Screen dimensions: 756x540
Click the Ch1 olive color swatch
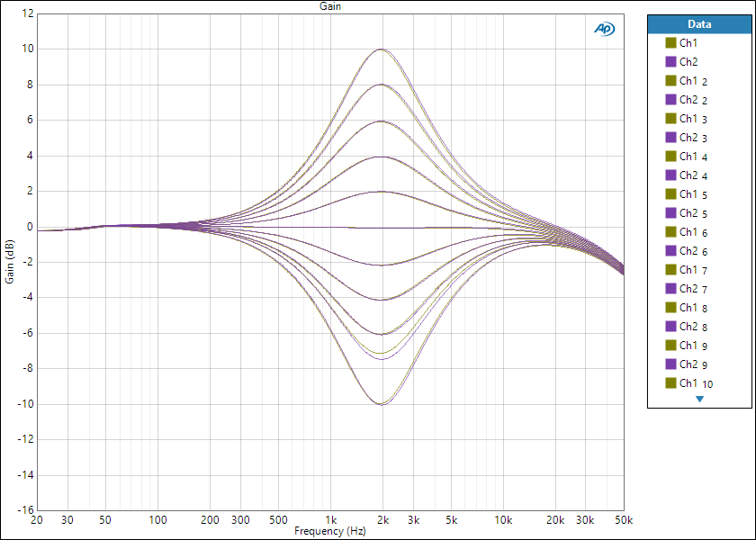[x=670, y=43]
